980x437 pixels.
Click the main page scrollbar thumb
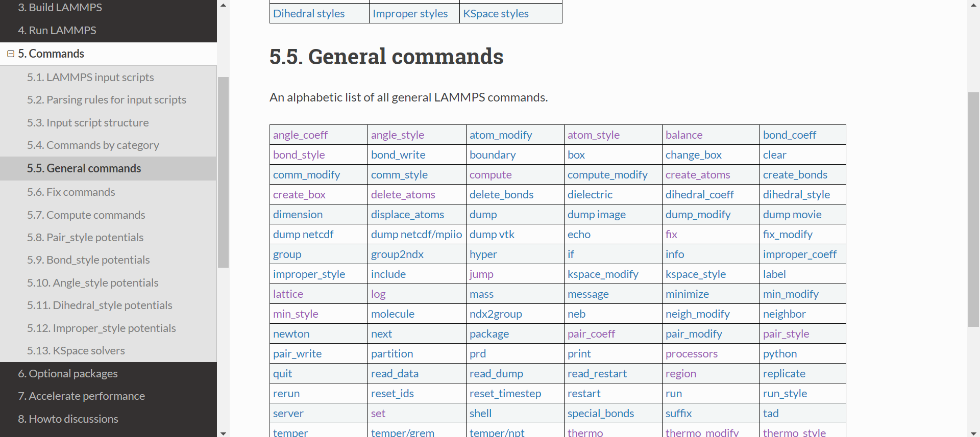pos(973,209)
